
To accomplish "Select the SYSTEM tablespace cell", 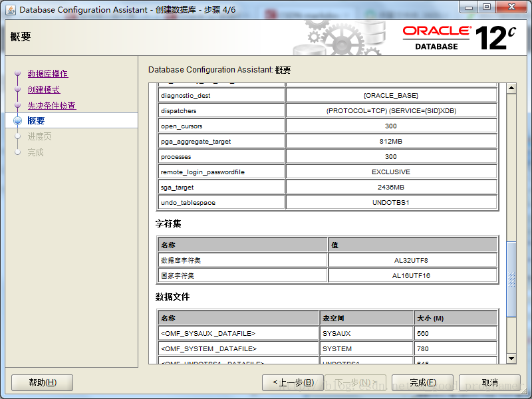I will pos(366,348).
